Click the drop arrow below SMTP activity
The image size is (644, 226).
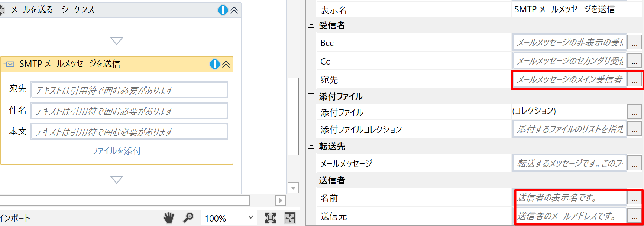point(117,180)
